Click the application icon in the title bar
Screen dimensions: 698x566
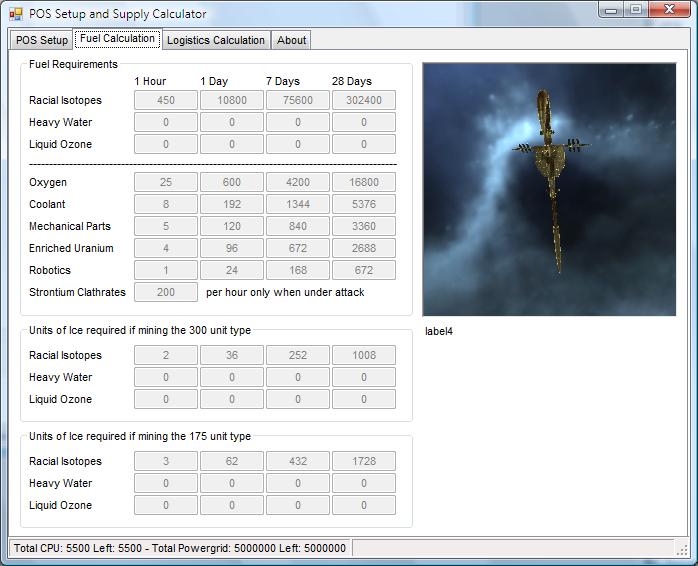(15, 14)
